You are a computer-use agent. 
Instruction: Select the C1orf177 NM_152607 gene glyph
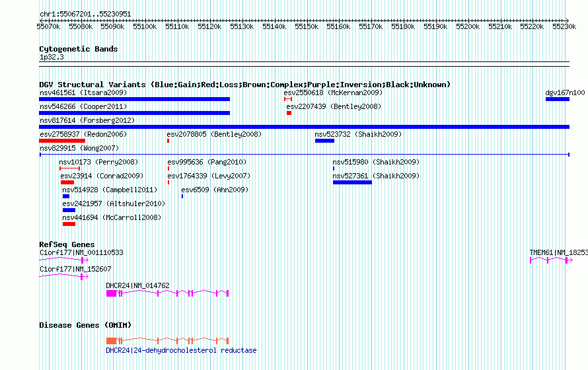(x=63, y=277)
